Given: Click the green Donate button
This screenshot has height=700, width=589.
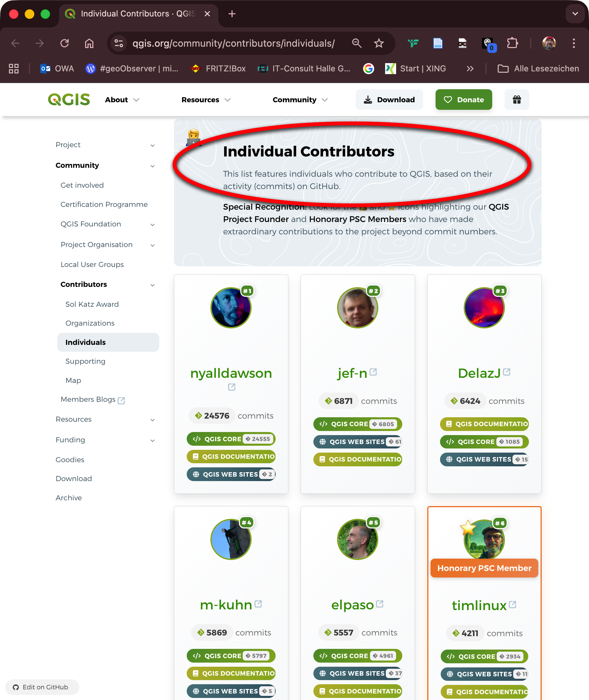Looking at the screenshot, I should point(464,100).
